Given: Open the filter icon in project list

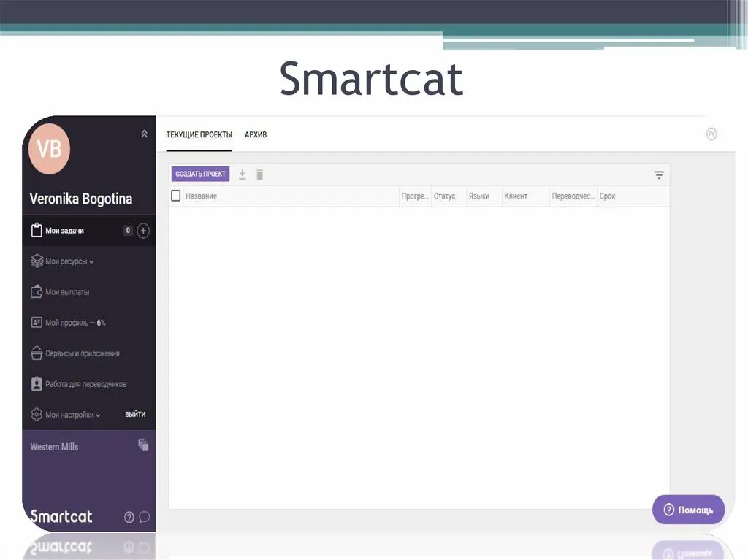Looking at the screenshot, I should (659, 175).
